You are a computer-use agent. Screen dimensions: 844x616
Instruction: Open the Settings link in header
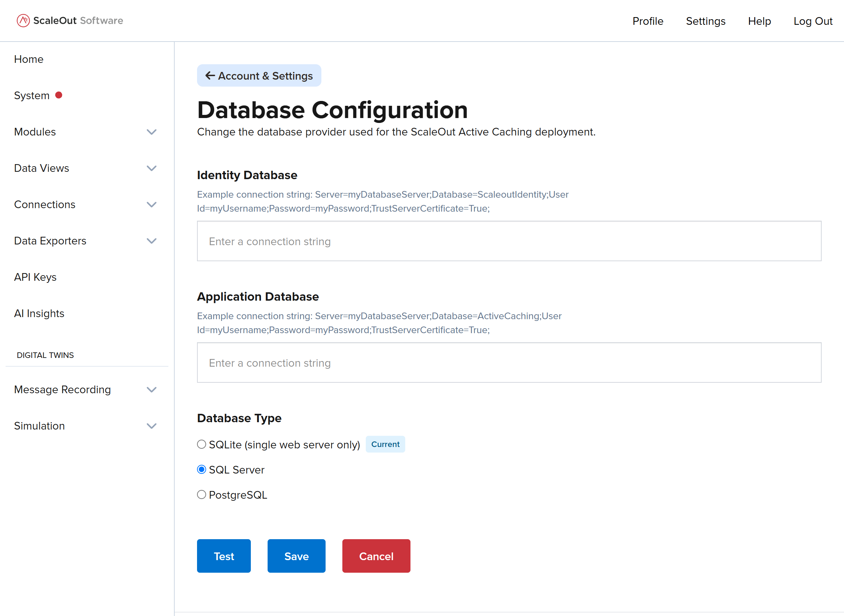706,21
